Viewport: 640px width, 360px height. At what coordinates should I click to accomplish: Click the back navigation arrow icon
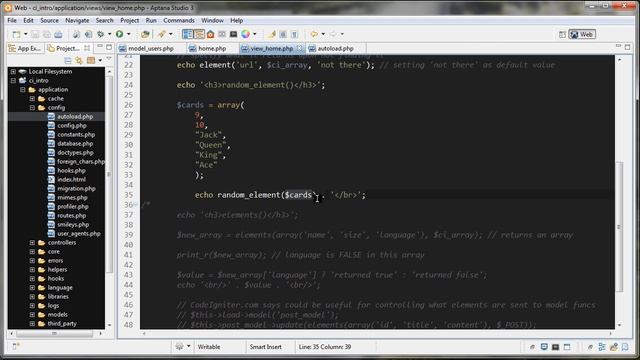click(314, 34)
